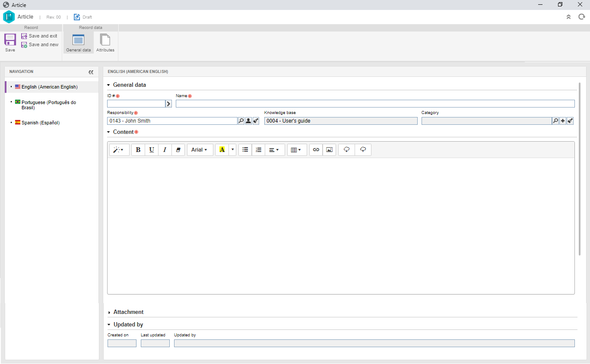This screenshot has width=590, height=364.
Task: Click the first cloud icon in editor toolbar
Action: coord(346,150)
